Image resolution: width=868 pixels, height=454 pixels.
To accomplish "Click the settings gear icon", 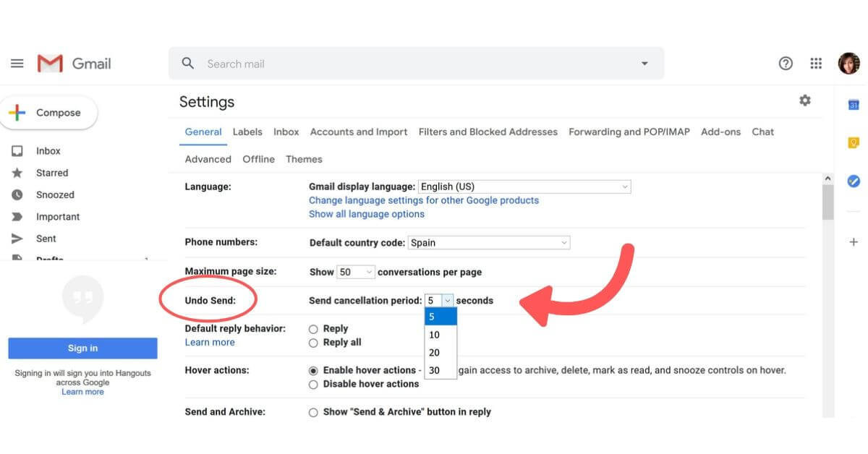I will tap(805, 100).
